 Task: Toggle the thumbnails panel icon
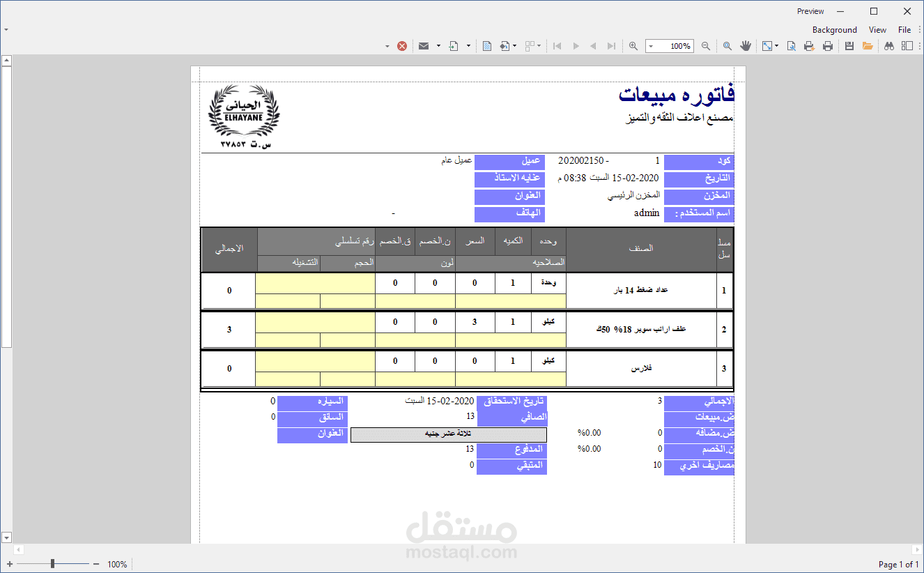point(907,46)
